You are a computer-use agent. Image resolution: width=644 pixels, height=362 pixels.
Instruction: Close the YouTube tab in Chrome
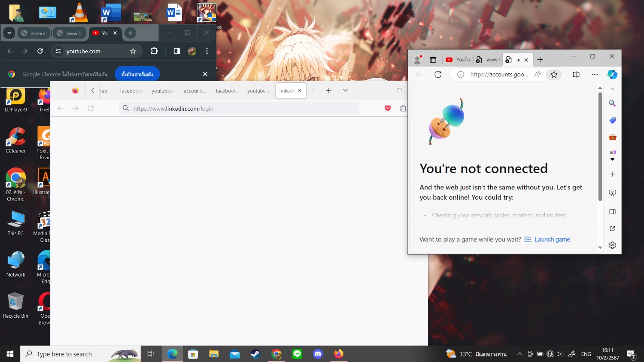(115, 33)
